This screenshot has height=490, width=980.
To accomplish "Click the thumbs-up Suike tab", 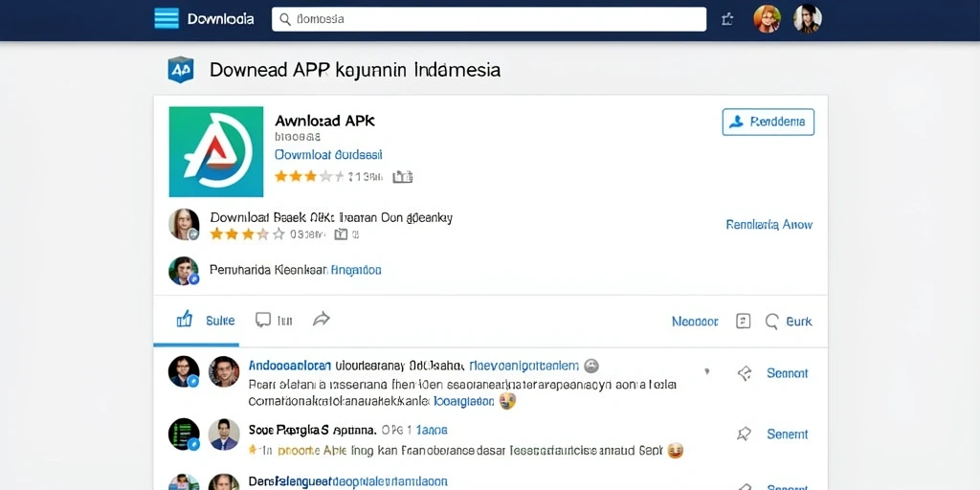I will [x=196, y=320].
